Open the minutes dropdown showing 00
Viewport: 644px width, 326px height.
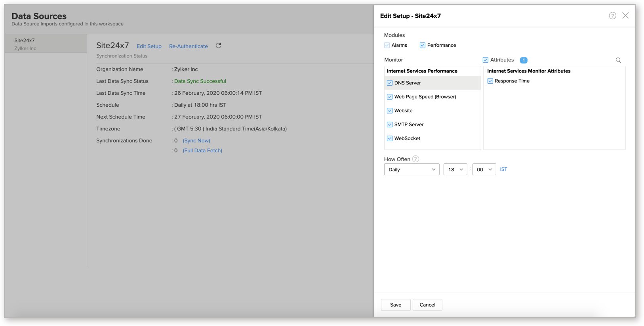pos(484,169)
